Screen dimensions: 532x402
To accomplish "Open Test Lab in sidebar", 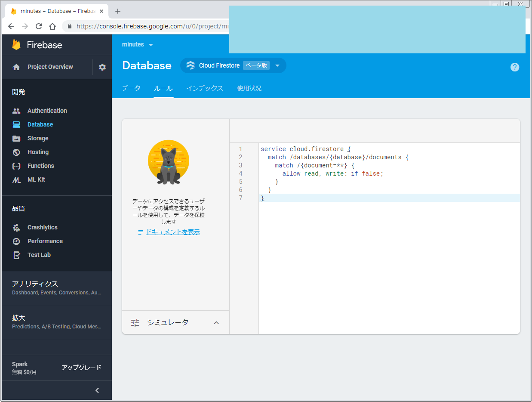I will pyautogui.click(x=39, y=255).
